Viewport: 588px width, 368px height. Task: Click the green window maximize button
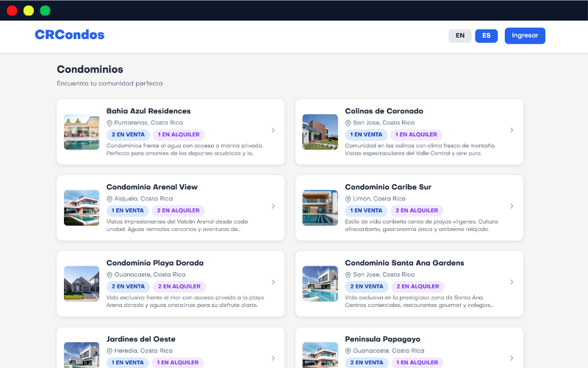click(x=45, y=10)
